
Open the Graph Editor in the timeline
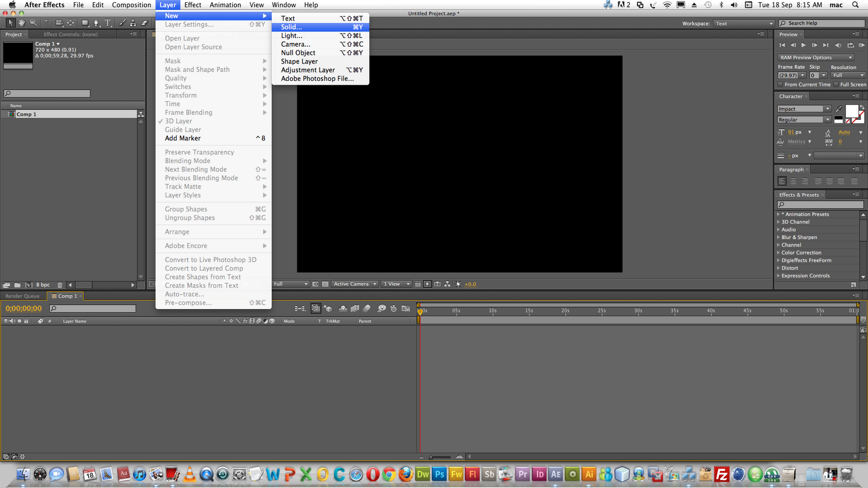tap(406, 308)
